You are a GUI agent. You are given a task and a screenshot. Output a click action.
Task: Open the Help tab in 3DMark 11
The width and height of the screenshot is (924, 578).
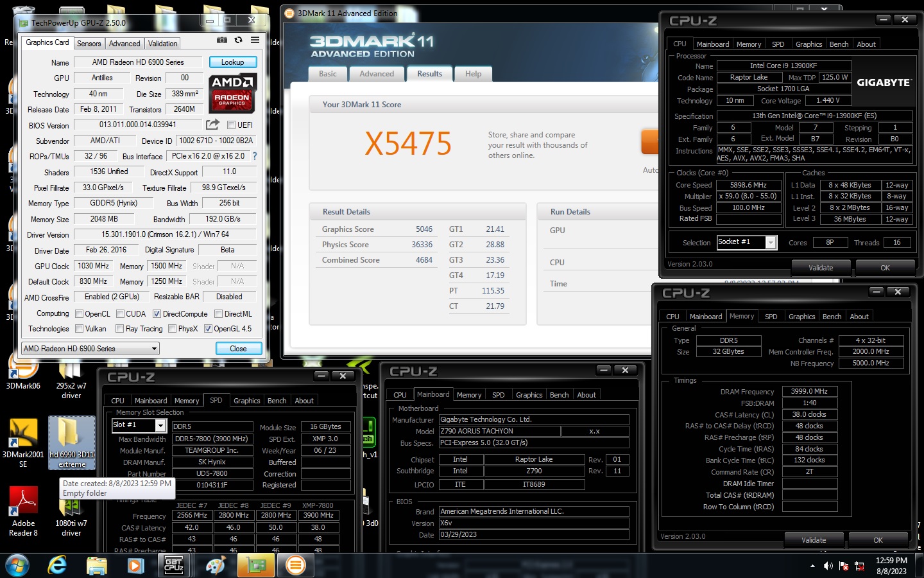[474, 74]
